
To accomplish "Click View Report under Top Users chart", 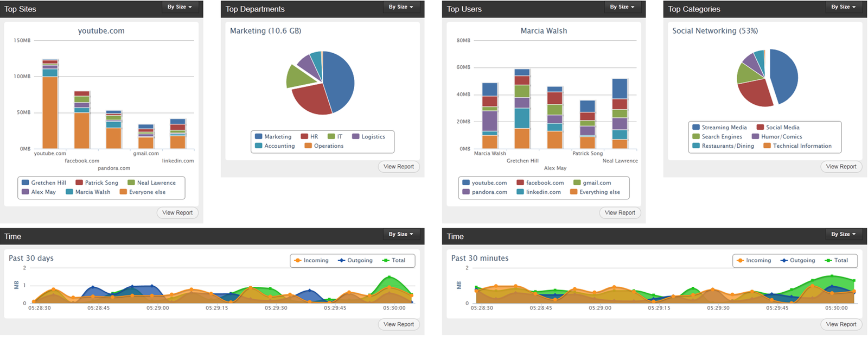I will click(x=620, y=213).
